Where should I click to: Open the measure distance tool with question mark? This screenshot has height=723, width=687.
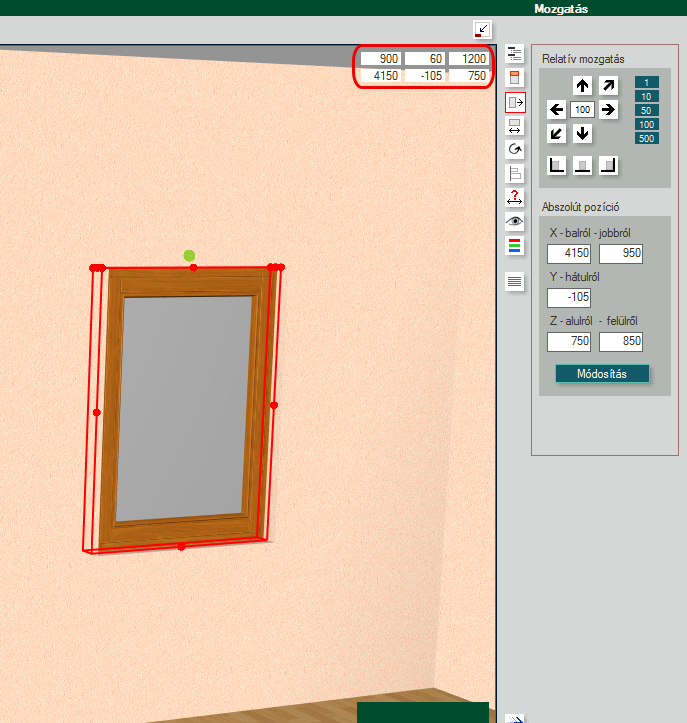coord(515,197)
